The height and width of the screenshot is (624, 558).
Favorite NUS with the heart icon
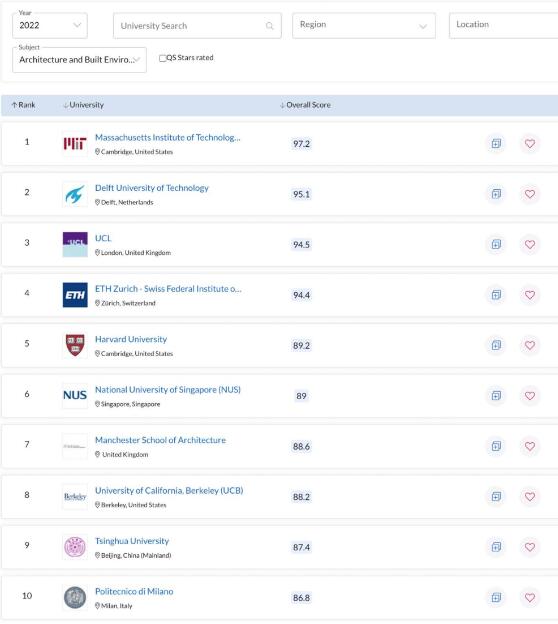click(530, 396)
